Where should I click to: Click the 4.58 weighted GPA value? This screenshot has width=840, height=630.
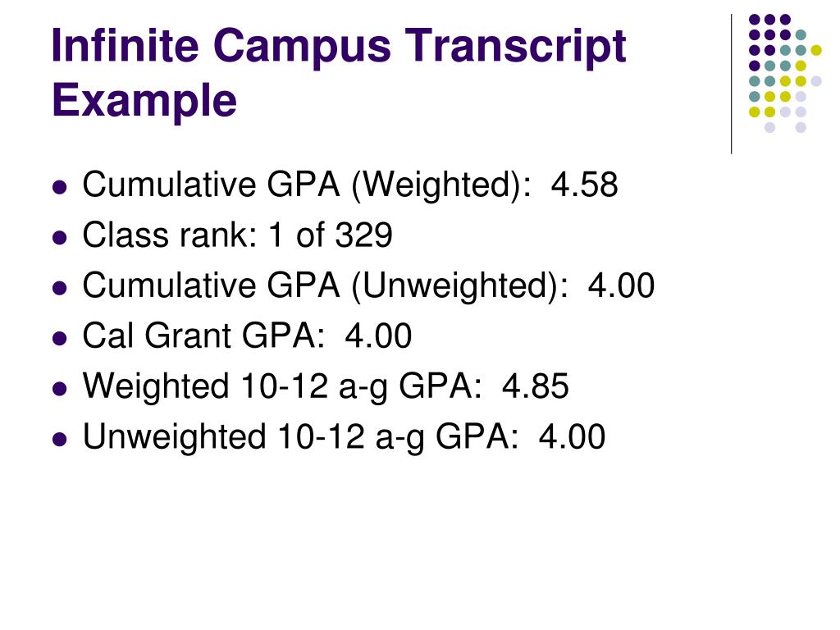(584, 185)
